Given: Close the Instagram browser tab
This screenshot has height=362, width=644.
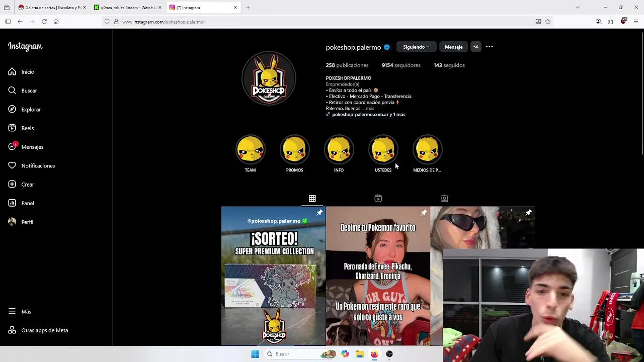Looking at the screenshot, I should click(235, 8).
